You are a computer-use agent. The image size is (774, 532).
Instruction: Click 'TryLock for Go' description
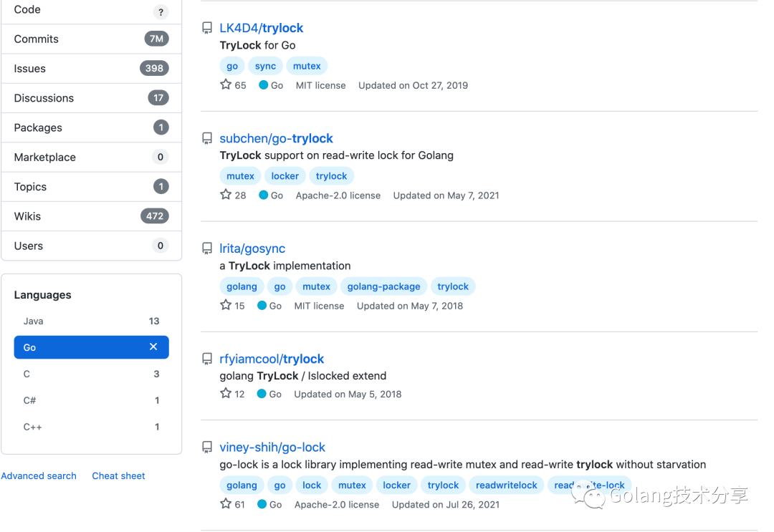pyautogui.click(x=257, y=45)
